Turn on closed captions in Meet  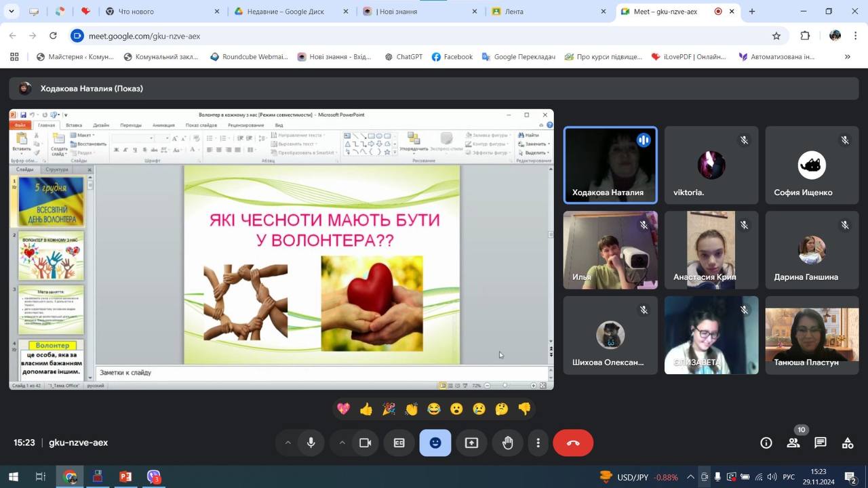399,443
